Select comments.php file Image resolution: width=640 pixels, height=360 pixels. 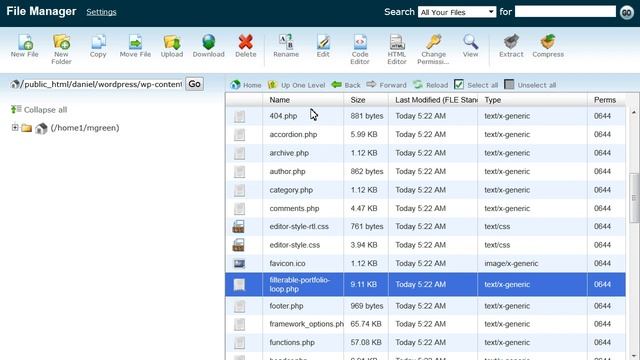click(x=294, y=209)
